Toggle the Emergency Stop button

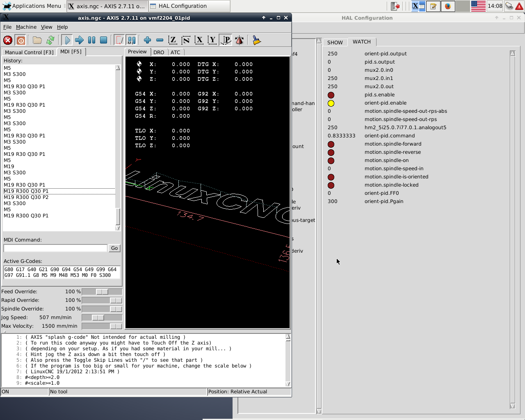tap(8, 40)
